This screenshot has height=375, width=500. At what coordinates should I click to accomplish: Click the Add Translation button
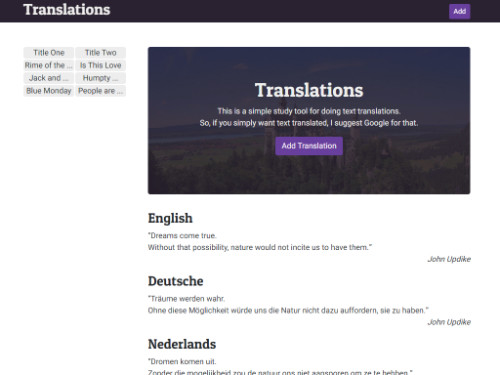click(309, 146)
